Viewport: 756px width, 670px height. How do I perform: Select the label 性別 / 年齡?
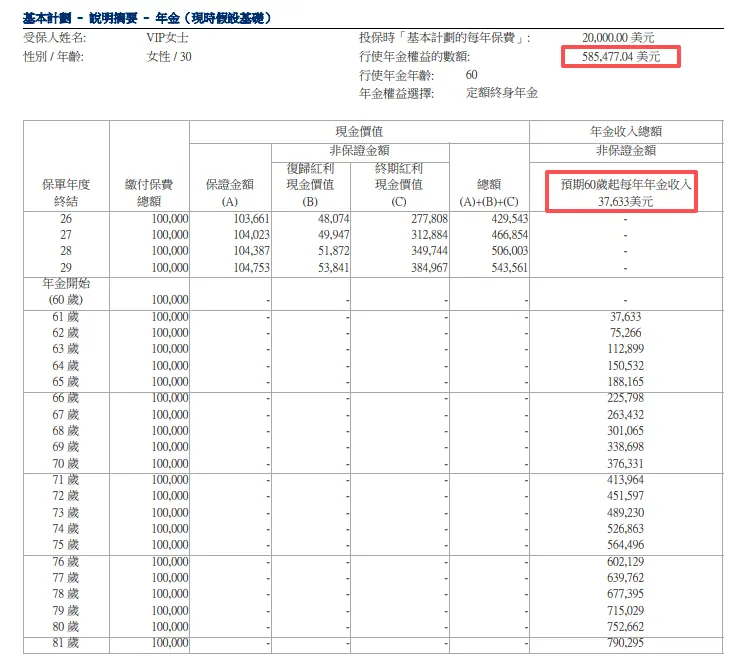click(54, 57)
